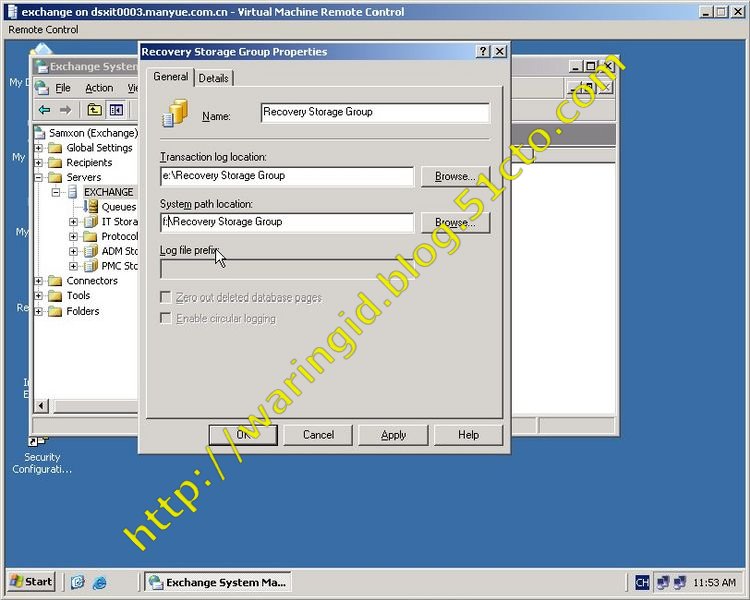Click the EXCHANGE server icon in tree
The height and width of the screenshot is (600, 750).
pos(73,192)
